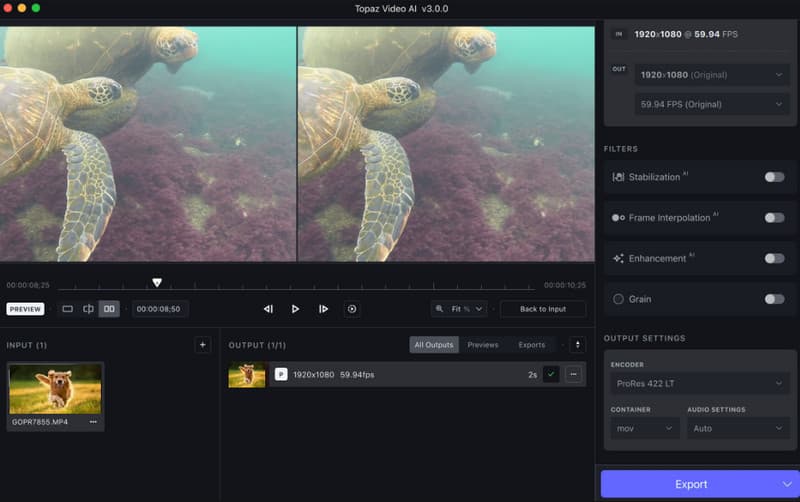The image size is (800, 502).
Task: Open output resolution 1920x1080 dropdown
Action: 712,75
